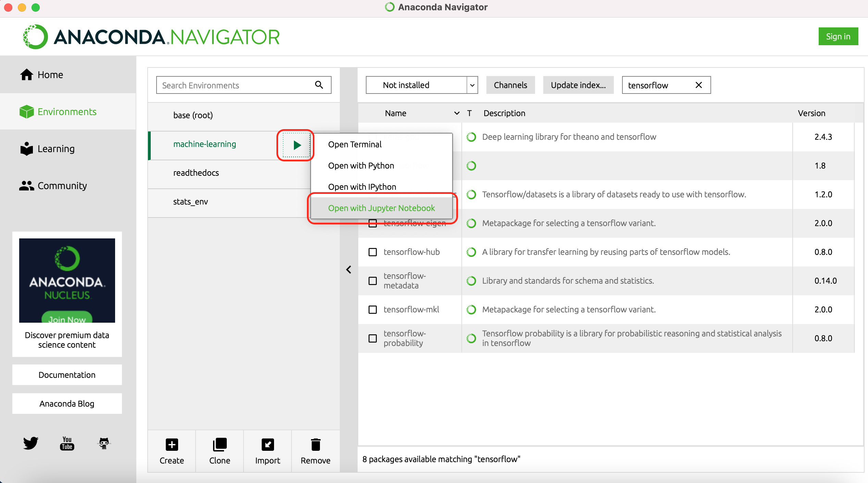
Task: Check the tensorflow-hub package checkbox
Action: click(373, 252)
